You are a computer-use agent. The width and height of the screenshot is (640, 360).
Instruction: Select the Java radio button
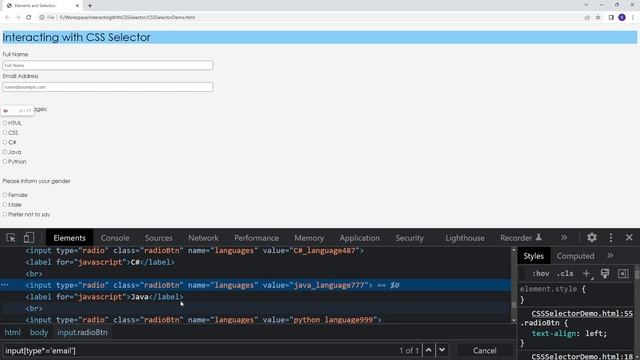click(5, 152)
